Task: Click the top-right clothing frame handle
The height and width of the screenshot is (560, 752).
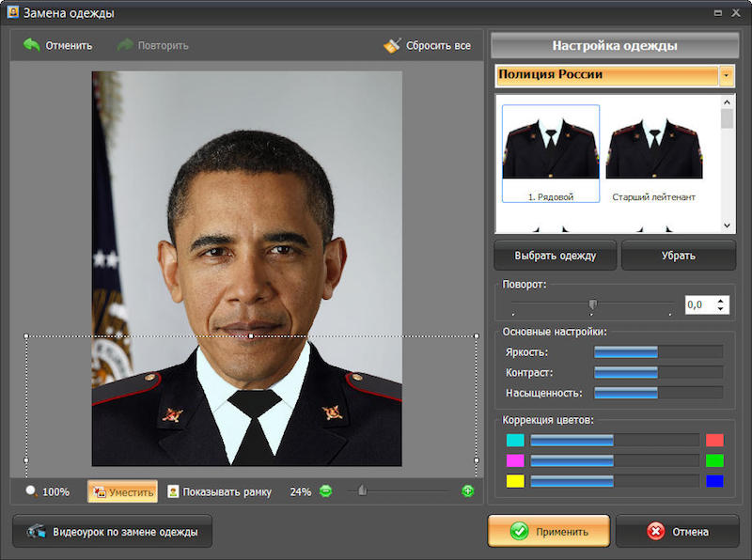Action: click(477, 336)
